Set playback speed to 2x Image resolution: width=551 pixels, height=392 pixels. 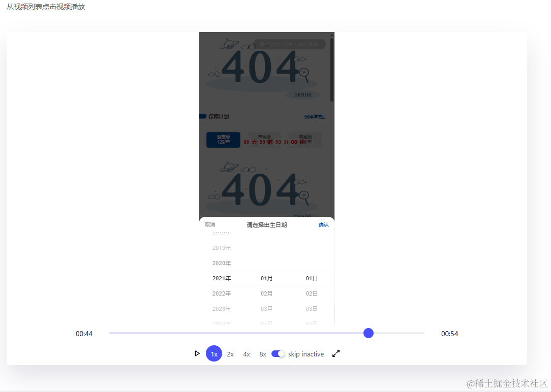point(230,354)
